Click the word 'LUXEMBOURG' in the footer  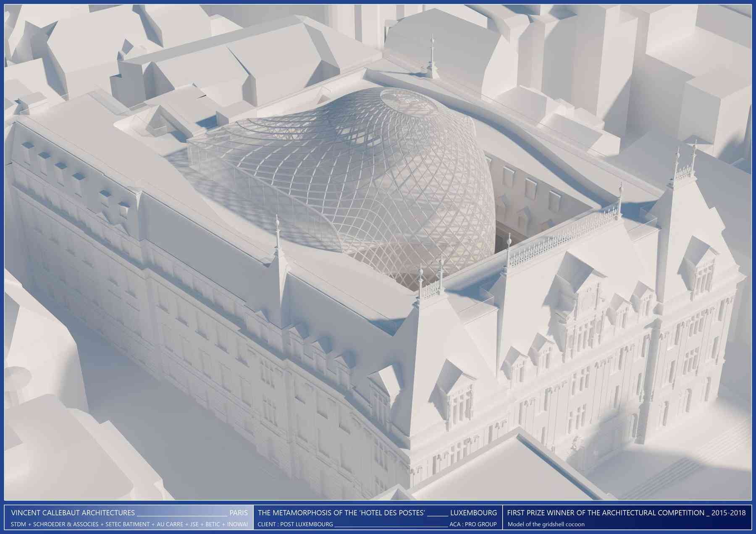[x=473, y=513]
